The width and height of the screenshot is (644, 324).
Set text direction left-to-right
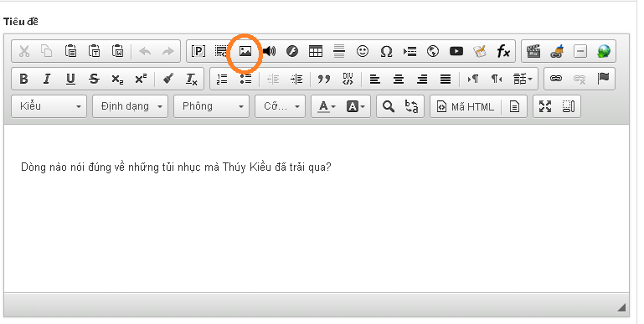472,79
